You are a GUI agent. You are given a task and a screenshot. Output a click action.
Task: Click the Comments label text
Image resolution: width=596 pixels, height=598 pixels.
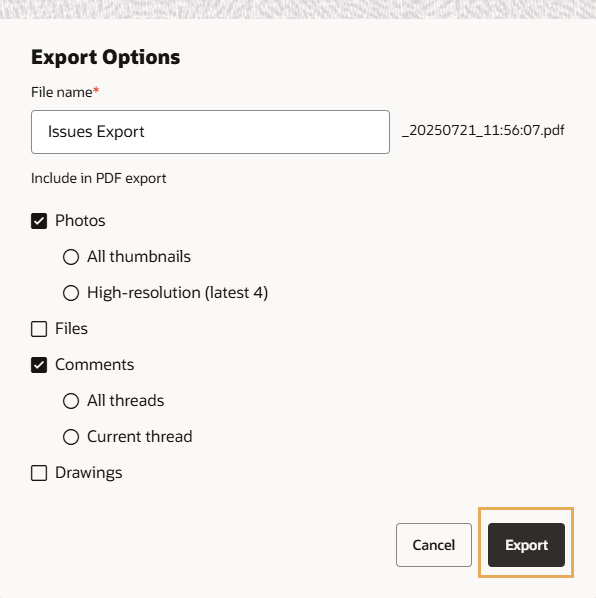pos(95,365)
